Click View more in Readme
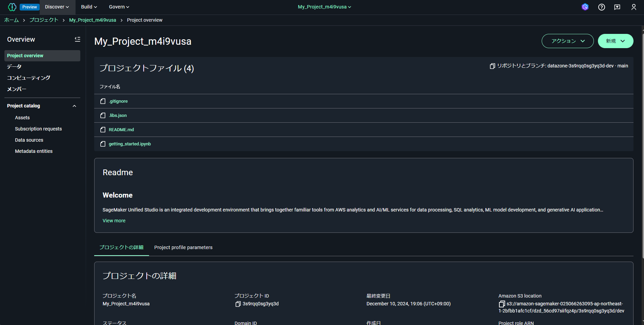The height and width of the screenshot is (325, 644). (x=114, y=221)
